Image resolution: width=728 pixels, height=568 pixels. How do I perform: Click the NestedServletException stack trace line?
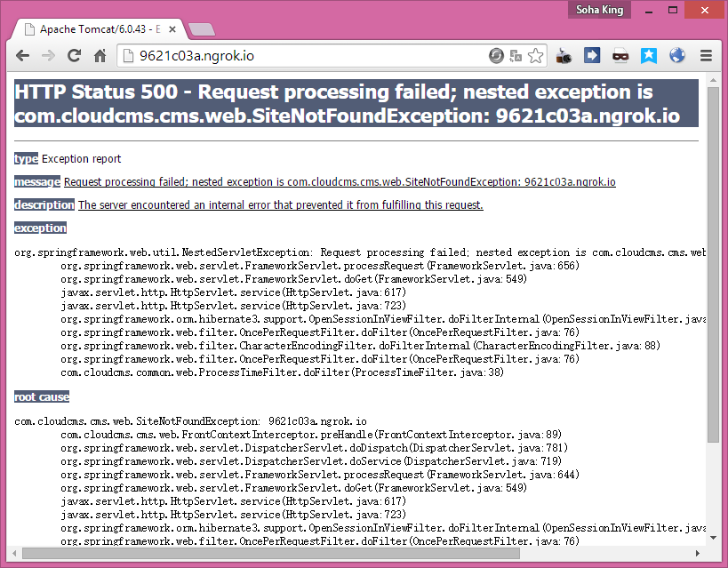360,252
